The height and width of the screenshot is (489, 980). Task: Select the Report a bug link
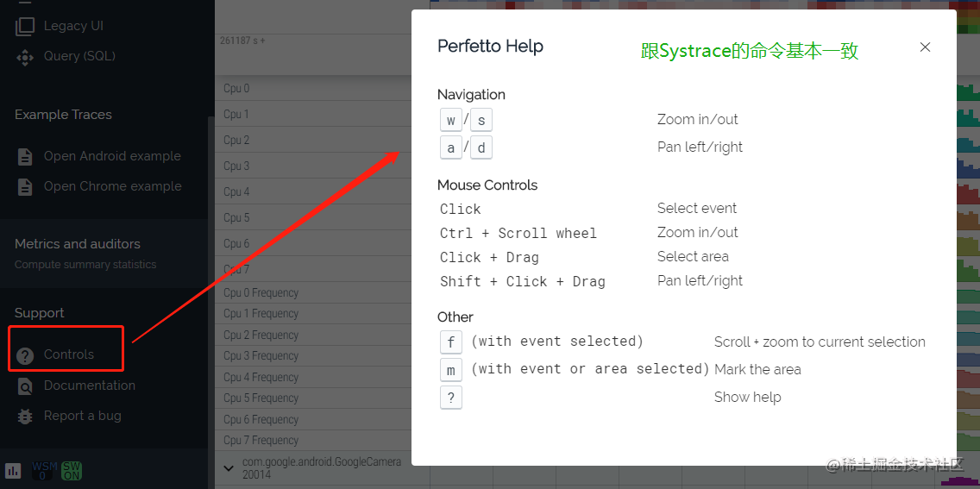[x=83, y=416]
